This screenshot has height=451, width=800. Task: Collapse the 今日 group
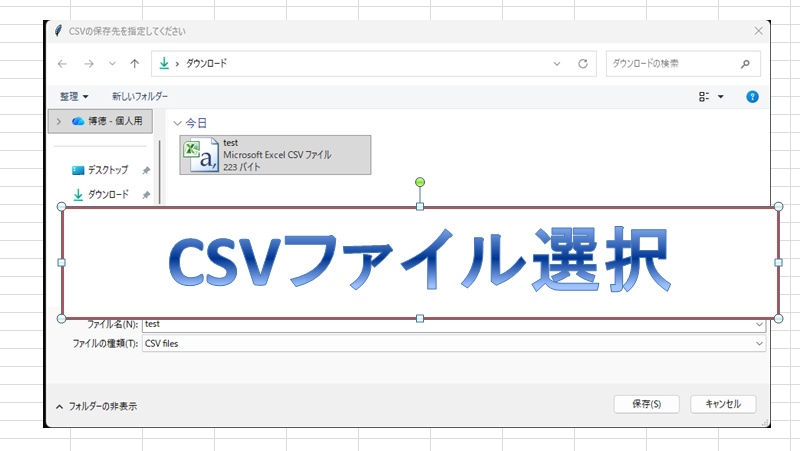[x=178, y=123]
